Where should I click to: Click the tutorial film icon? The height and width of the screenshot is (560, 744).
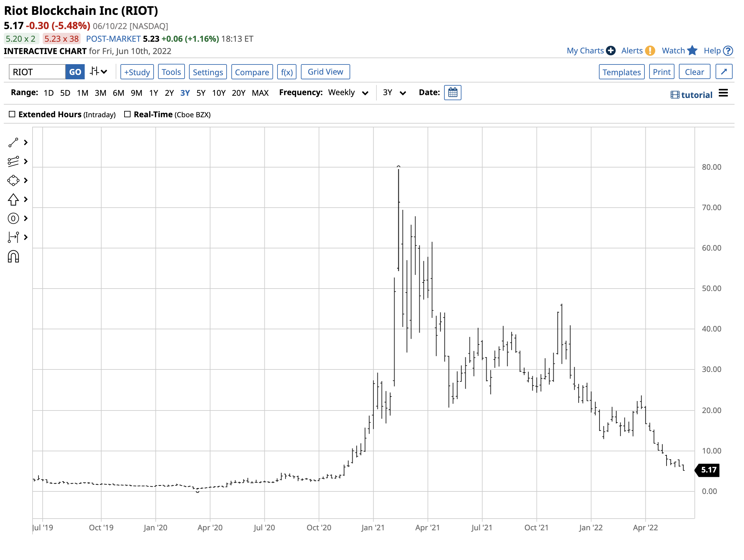pyautogui.click(x=675, y=95)
